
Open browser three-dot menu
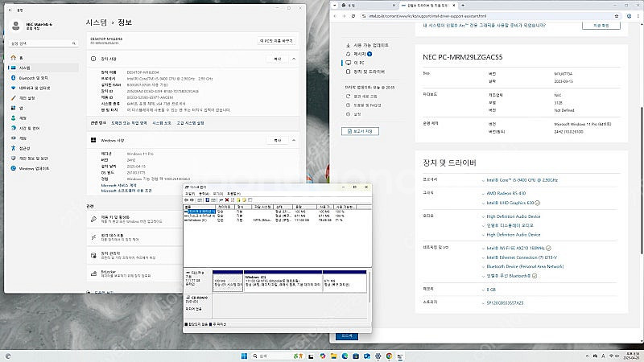pyautogui.click(x=638, y=16)
